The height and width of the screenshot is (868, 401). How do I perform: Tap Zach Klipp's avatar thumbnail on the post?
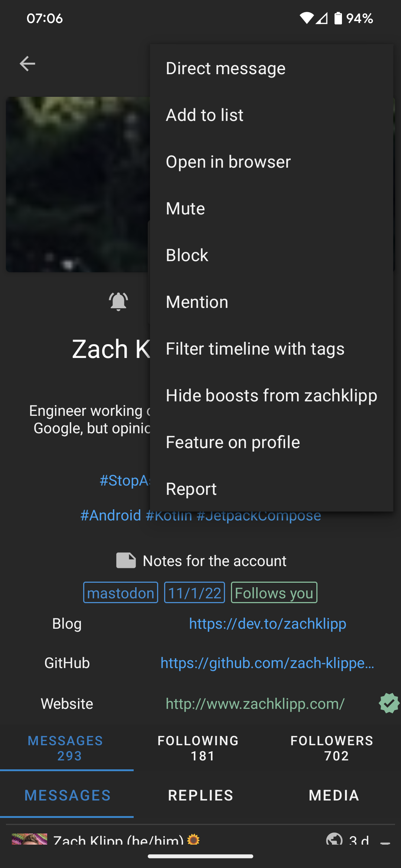point(29,841)
